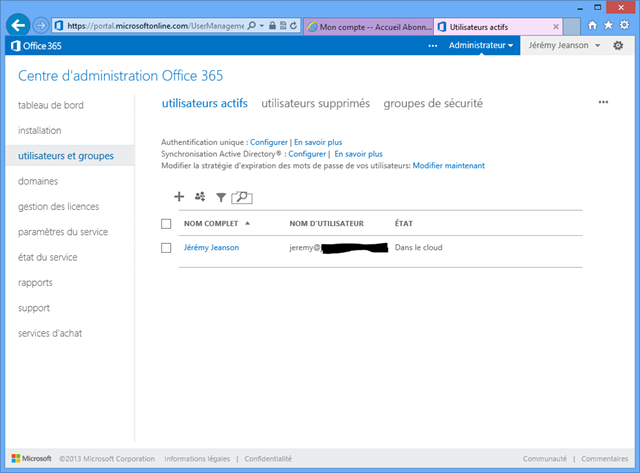
Task: Open browser Tools gear icon
Action: tap(624, 25)
